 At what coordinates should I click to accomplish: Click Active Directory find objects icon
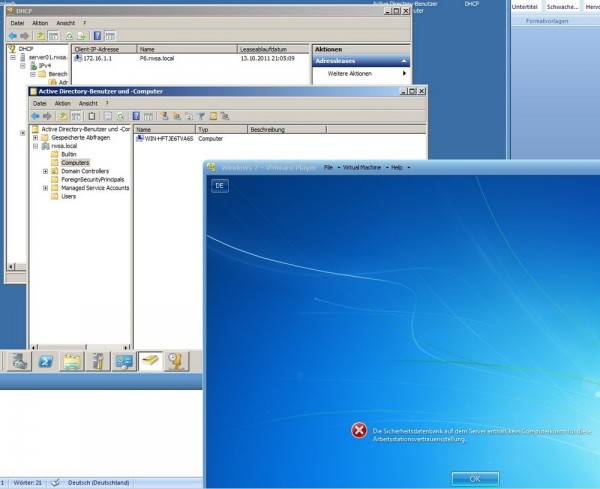click(213, 116)
